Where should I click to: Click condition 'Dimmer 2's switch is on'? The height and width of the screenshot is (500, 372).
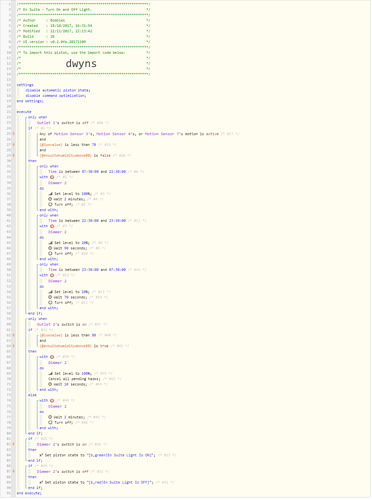(x=62, y=444)
